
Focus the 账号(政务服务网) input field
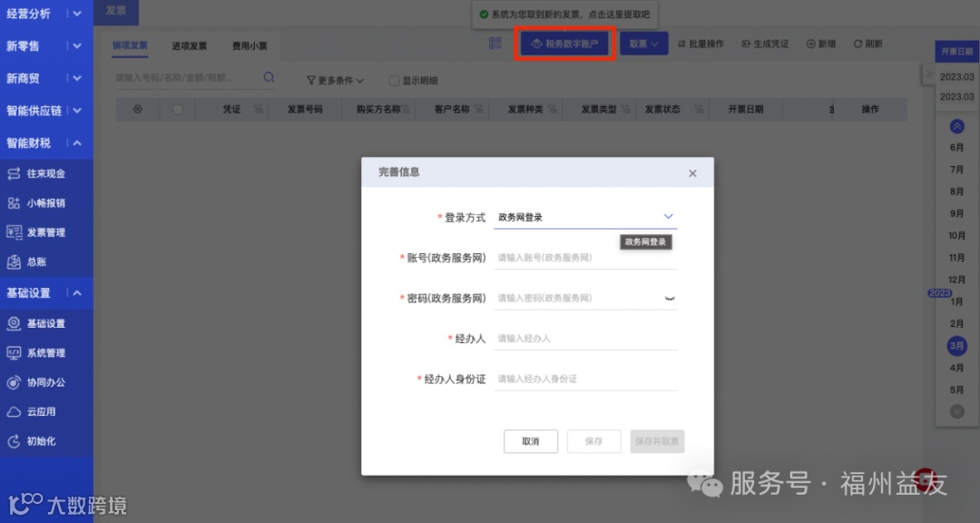click(585, 257)
